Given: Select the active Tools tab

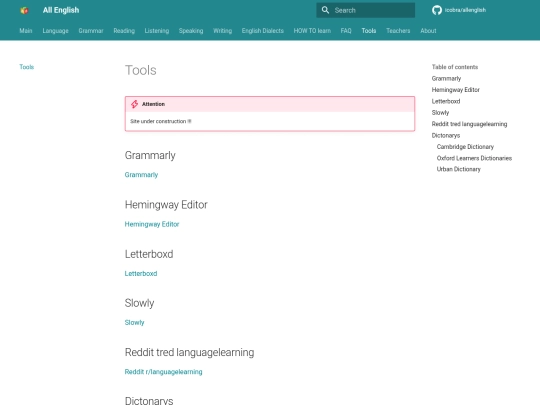Looking at the screenshot, I should point(369,31).
